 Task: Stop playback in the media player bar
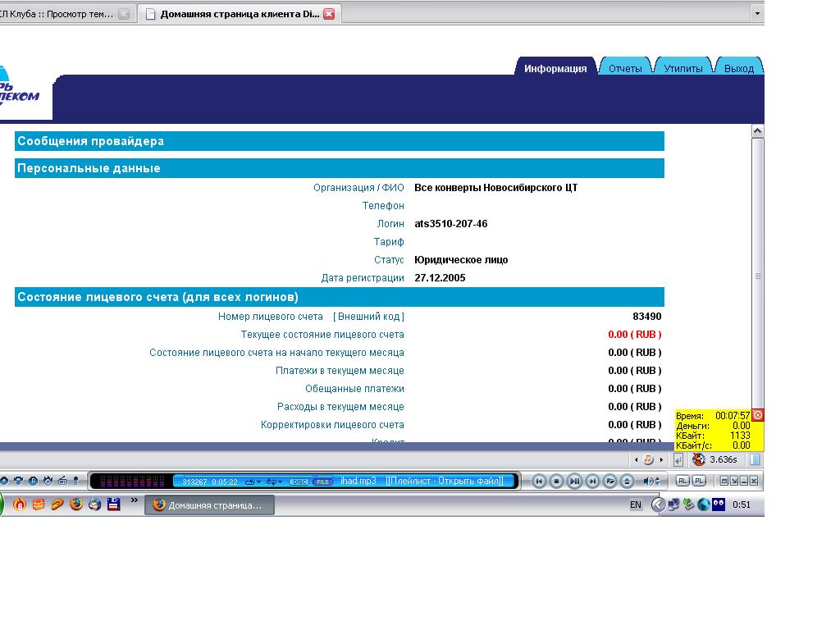(x=557, y=482)
